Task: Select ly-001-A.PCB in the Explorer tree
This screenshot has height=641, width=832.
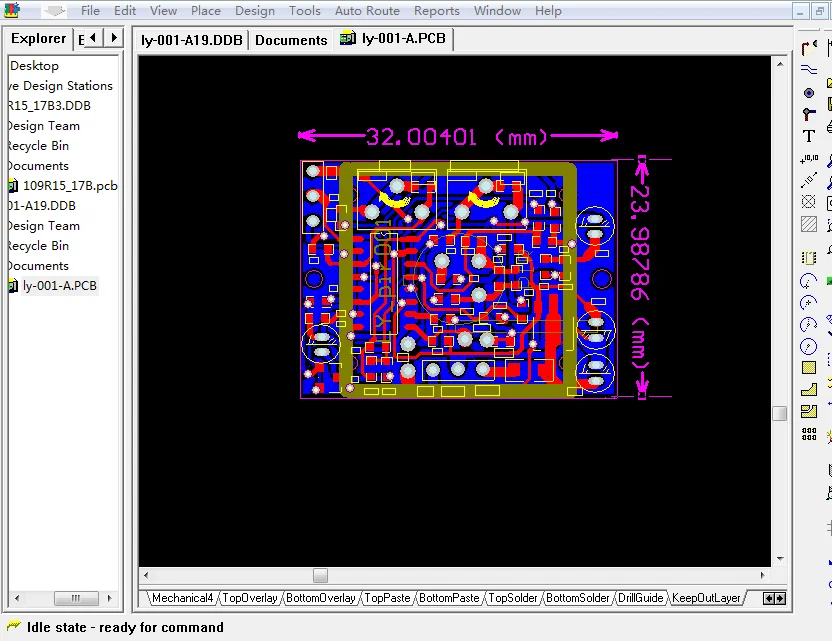Action: (x=60, y=286)
